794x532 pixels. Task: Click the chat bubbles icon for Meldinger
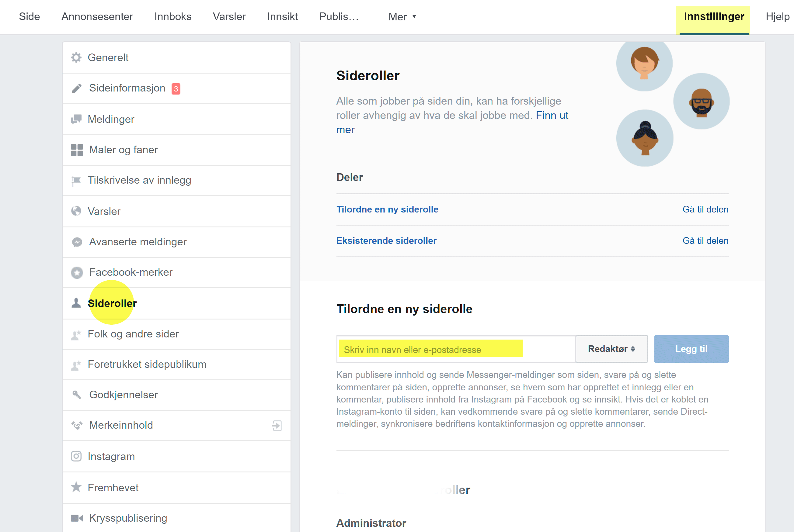tap(76, 119)
